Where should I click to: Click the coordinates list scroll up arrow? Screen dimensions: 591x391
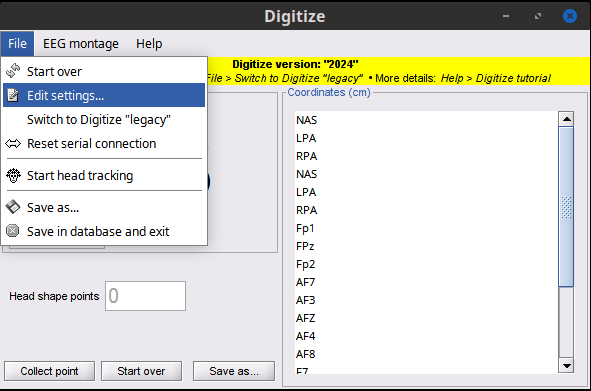(x=566, y=119)
